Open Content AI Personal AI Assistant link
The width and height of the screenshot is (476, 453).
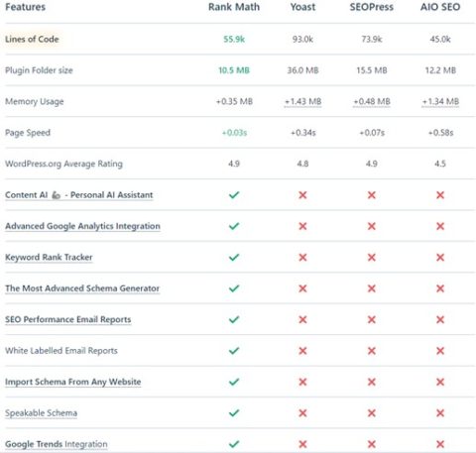79,195
